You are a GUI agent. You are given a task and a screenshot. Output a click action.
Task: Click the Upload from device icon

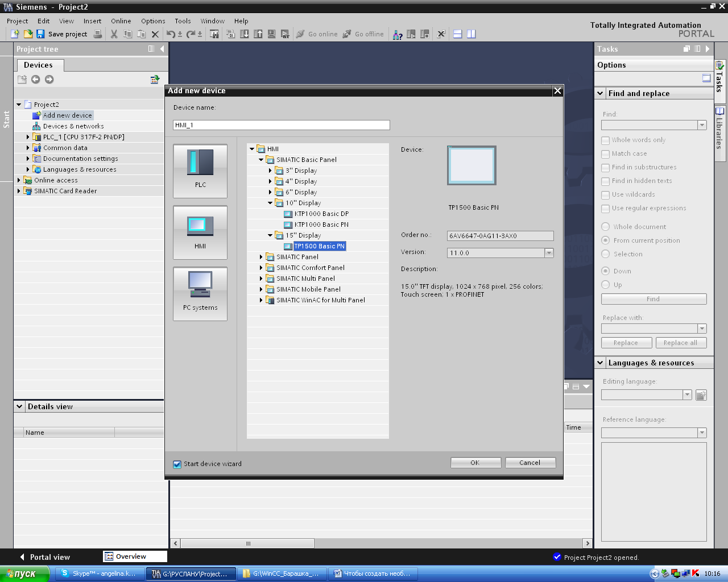pyautogui.click(x=258, y=34)
